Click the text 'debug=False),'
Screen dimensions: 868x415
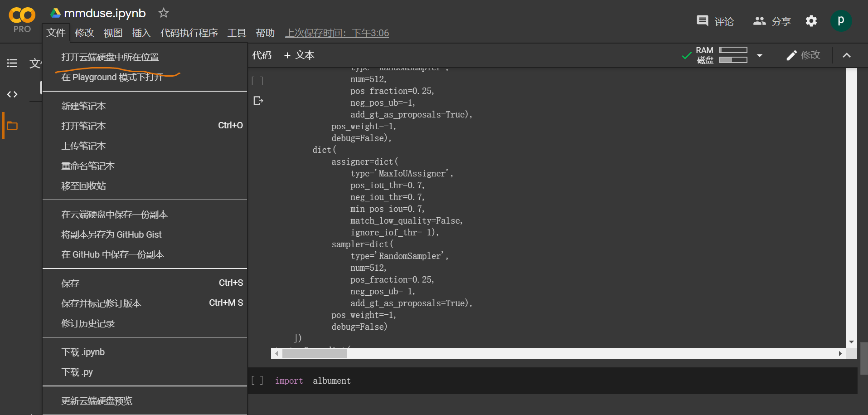point(361,138)
